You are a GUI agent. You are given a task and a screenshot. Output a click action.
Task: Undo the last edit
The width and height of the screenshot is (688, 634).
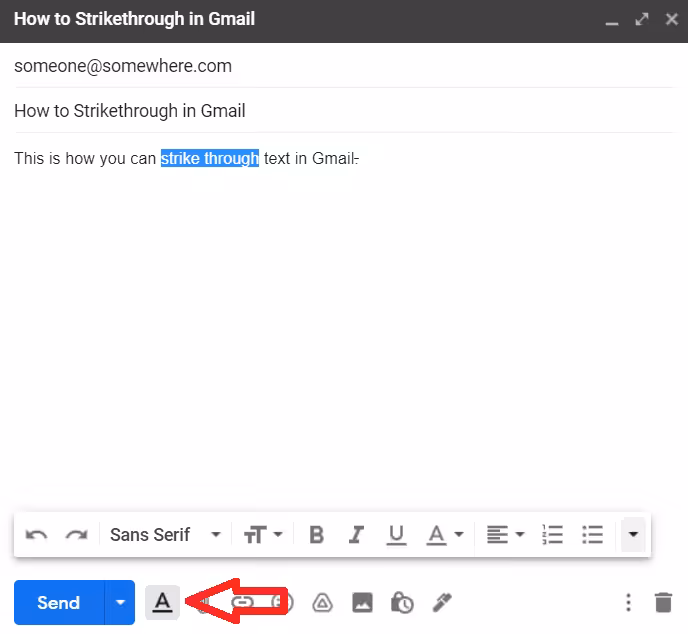[x=36, y=534]
